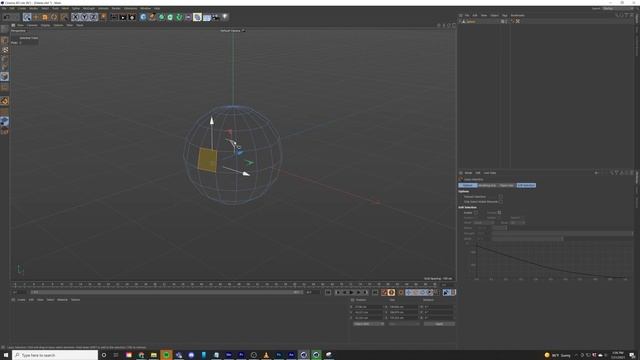The height and width of the screenshot is (360, 640).
Task: Select the Spline Pen tool icon
Action: pyautogui.click(x=152, y=17)
